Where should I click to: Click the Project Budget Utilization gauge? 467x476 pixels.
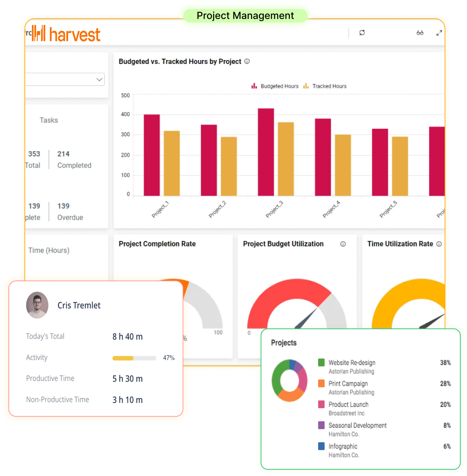click(x=297, y=304)
